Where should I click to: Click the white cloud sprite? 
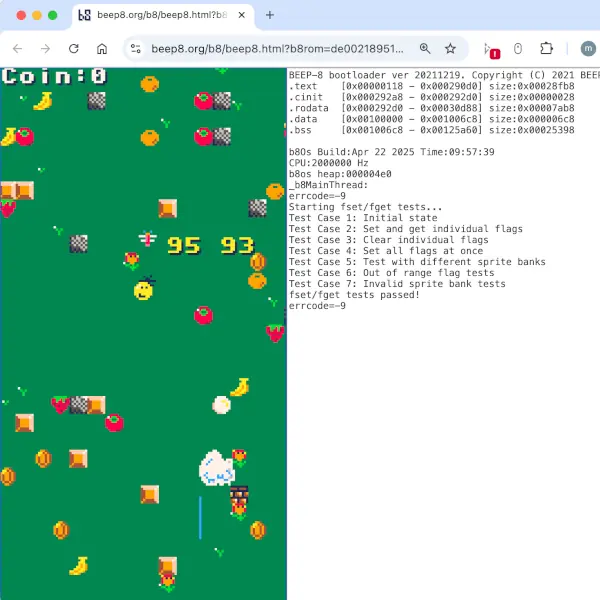tap(216, 468)
